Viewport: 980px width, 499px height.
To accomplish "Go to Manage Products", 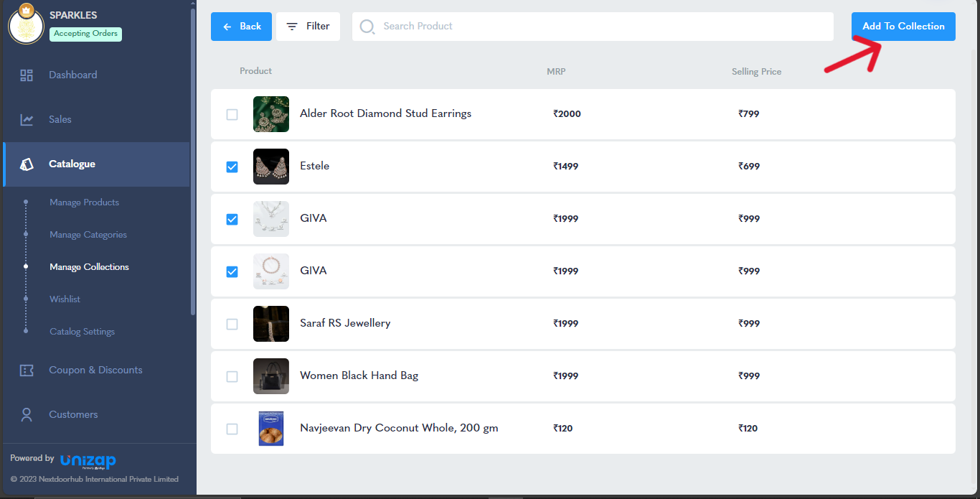I will [84, 202].
